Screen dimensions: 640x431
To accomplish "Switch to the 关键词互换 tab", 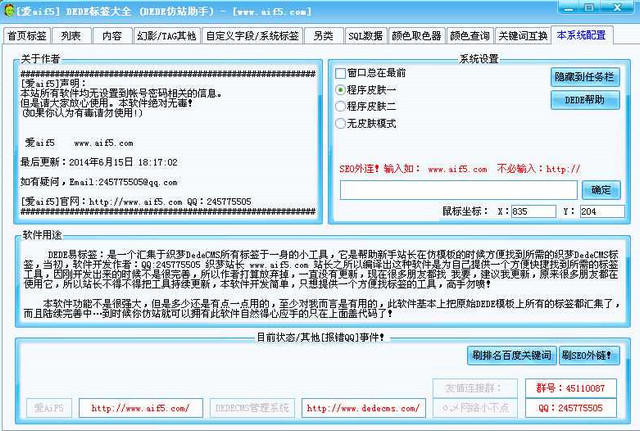I will 523,36.
